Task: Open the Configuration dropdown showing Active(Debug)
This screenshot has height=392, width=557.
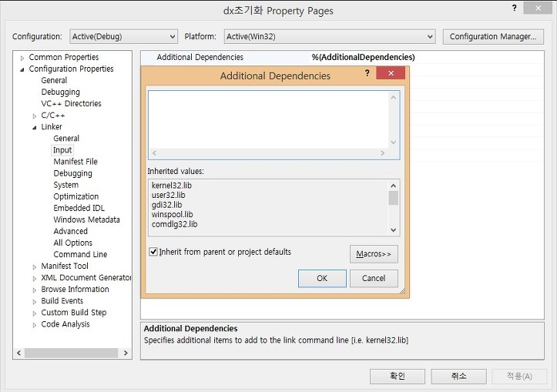Action: [123, 36]
